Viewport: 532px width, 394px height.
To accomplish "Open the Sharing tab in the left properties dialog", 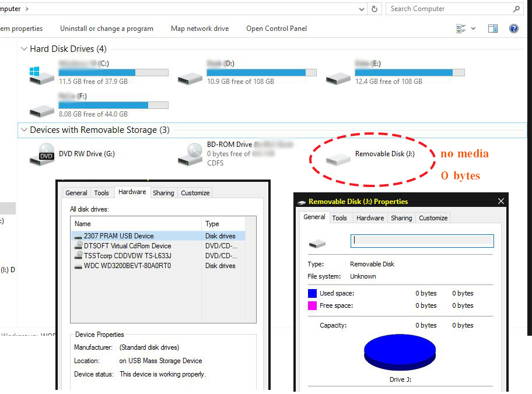I will click(x=163, y=193).
